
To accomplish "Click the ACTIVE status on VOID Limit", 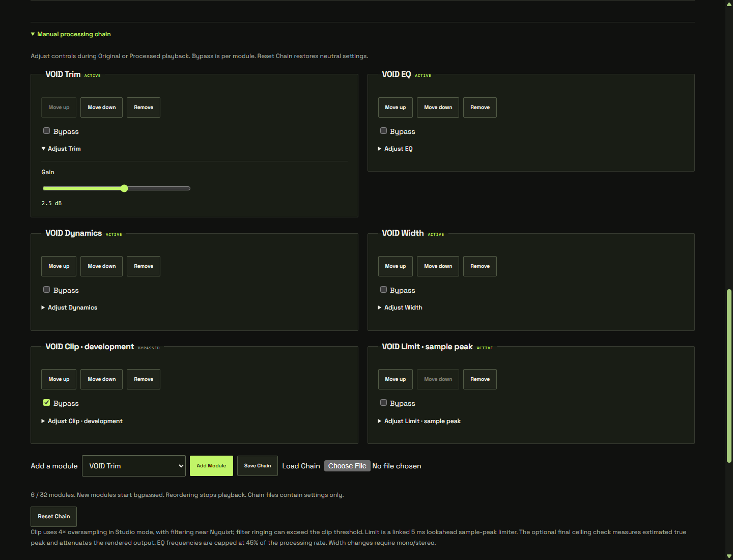I will pyautogui.click(x=485, y=348).
